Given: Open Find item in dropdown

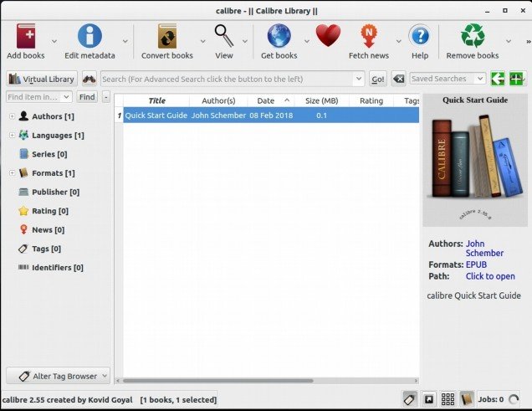Looking at the screenshot, I should coord(67,97).
